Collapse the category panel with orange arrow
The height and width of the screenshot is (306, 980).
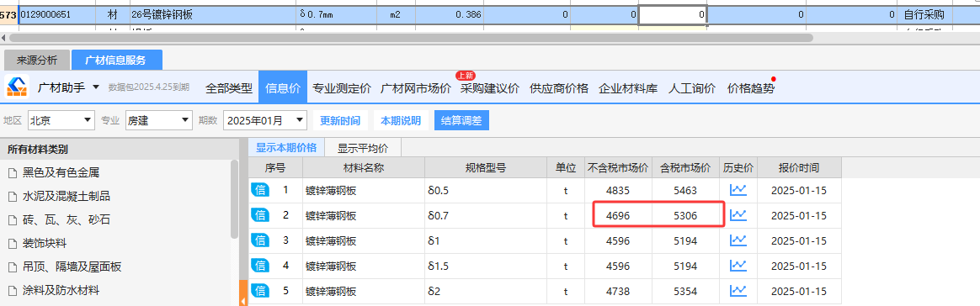coord(243,293)
